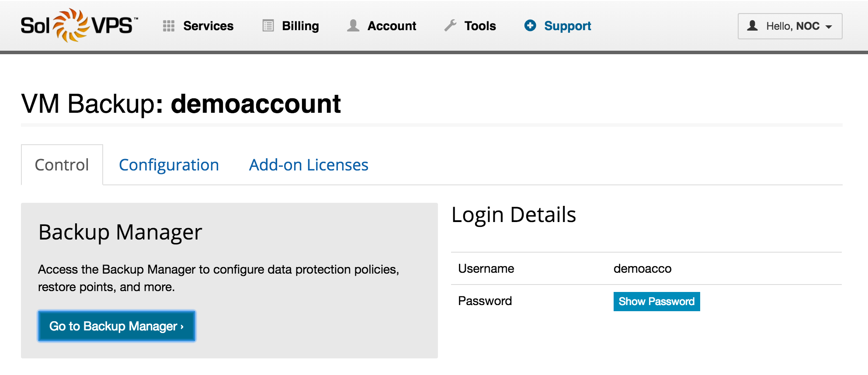This screenshot has height=375, width=868.
Task: Open the Tools menu label
Action: [x=480, y=26]
